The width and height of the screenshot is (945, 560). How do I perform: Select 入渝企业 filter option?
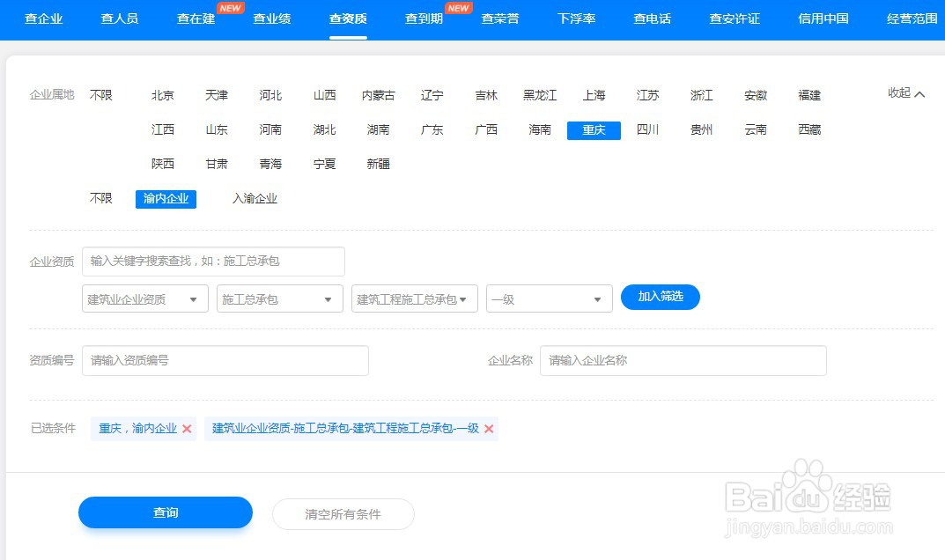coord(255,198)
